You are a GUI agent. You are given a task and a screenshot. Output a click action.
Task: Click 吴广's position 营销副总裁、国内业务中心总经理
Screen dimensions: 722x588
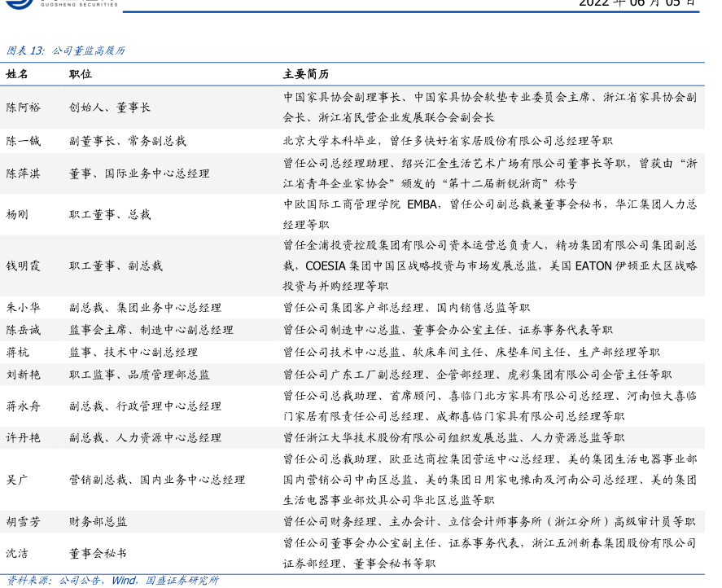click(156, 480)
